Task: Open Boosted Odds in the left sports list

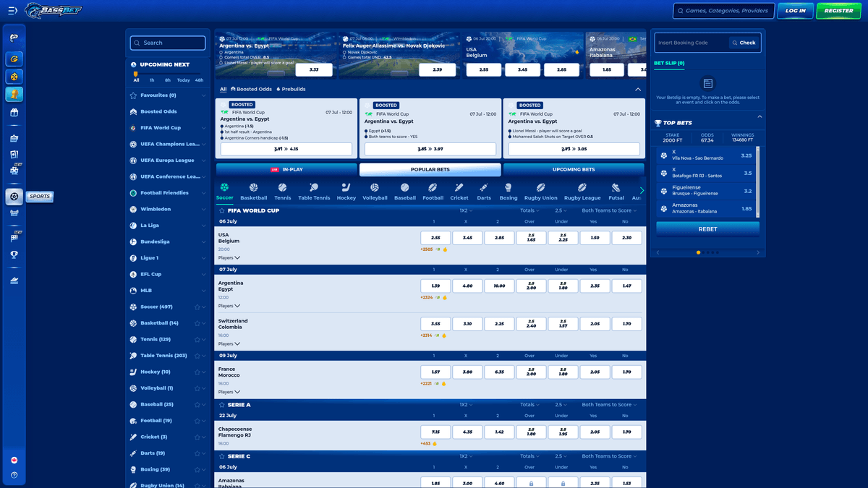Action: click(x=168, y=111)
